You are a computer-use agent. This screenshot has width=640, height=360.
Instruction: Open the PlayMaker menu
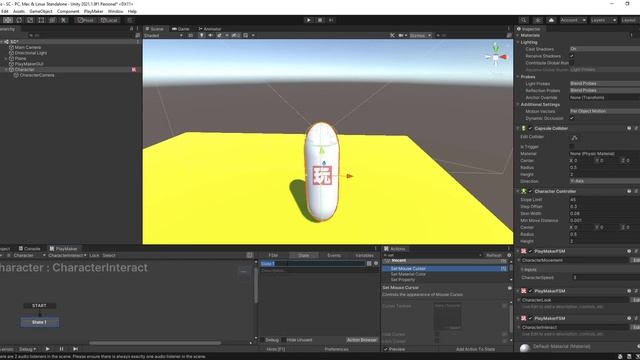point(93,11)
